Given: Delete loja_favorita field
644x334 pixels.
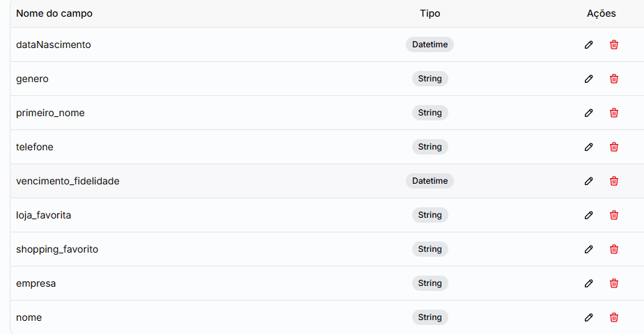Looking at the screenshot, I should pos(614,215).
